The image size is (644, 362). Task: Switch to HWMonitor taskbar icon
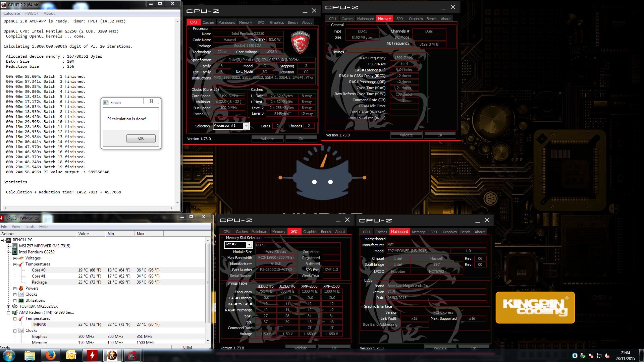coord(92,355)
